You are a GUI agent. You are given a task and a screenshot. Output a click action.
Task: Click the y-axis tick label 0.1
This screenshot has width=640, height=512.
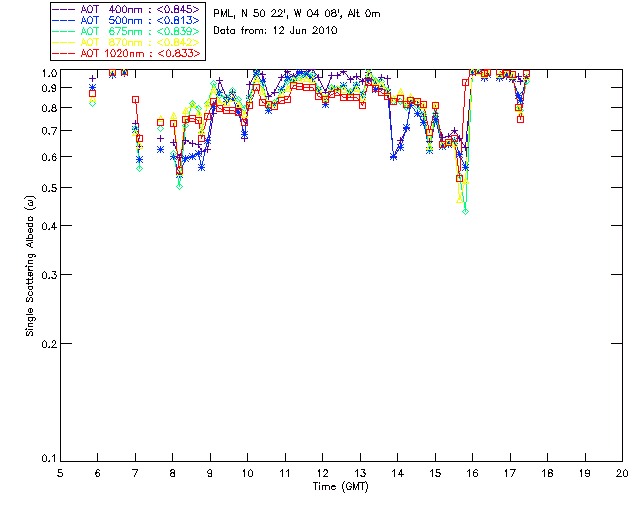click(46, 459)
